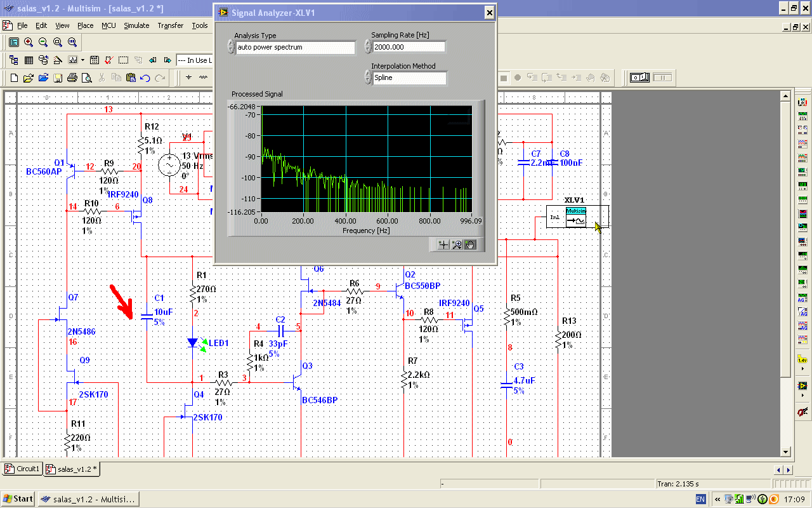Print the circuit

[72, 78]
